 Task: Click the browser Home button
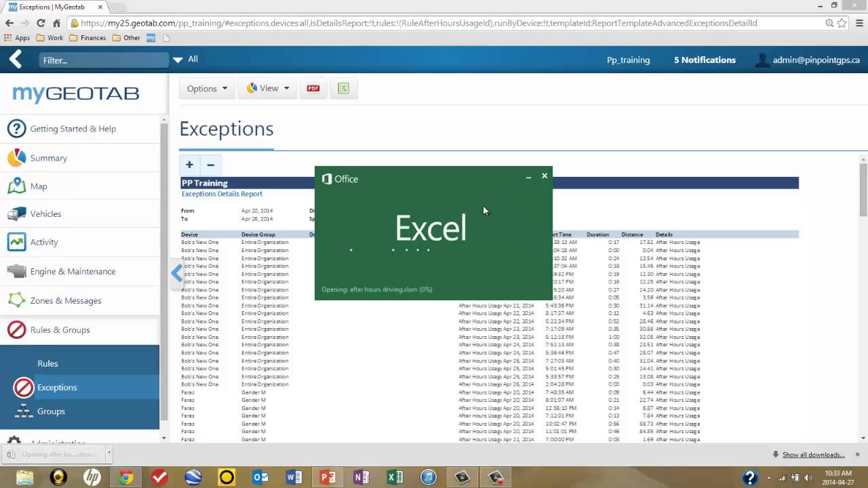point(57,23)
